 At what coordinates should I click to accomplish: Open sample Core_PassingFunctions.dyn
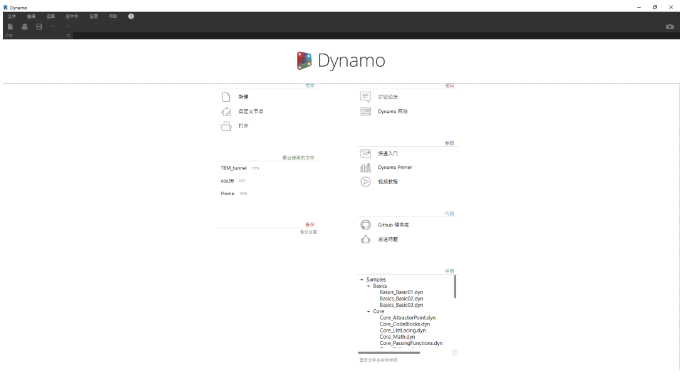click(x=411, y=343)
